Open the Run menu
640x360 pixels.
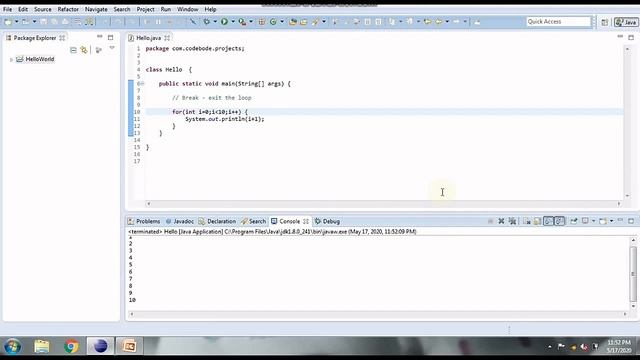pos(166,9)
